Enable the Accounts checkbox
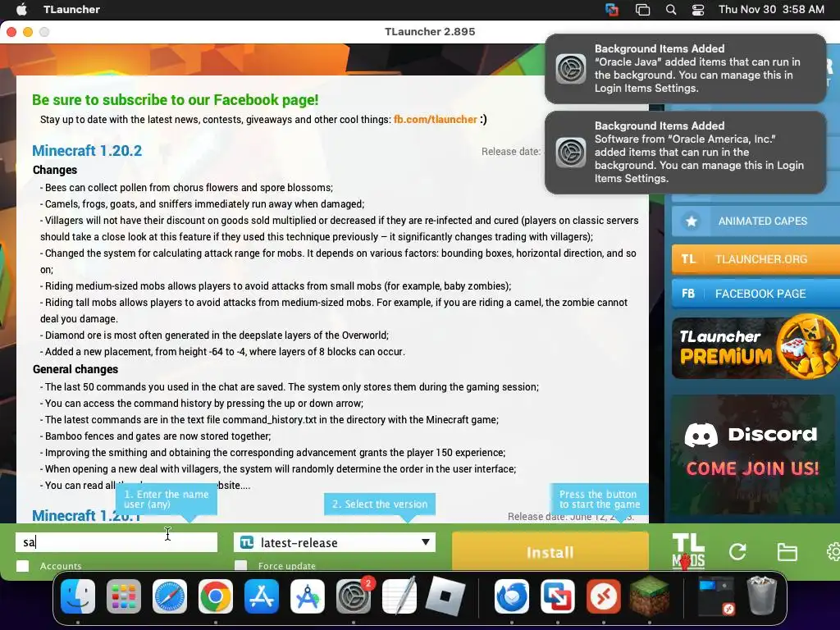The height and width of the screenshot is (630, 840). (22, 566)
